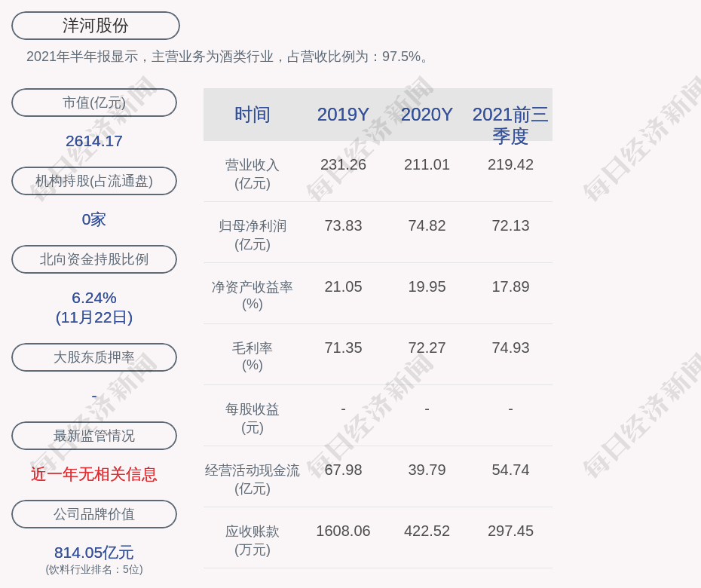Click cash flow value 54.74
701x588 pixels.
pyautogui.click(x=510, y=470)
